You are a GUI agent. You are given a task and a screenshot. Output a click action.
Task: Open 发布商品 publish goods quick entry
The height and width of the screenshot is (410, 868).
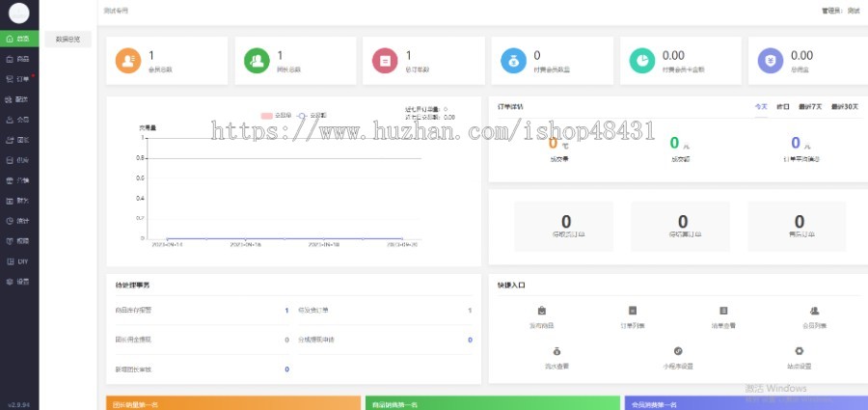(x=541, y=317)
